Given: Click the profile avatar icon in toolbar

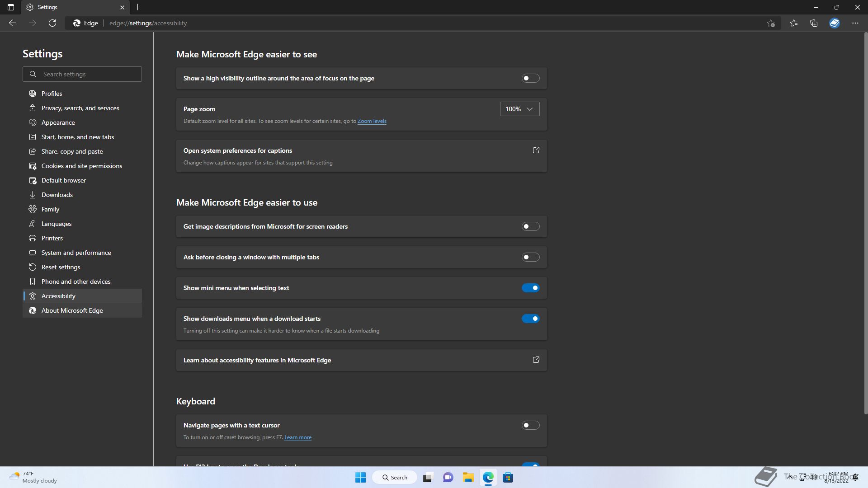Looking at the screenshot, I should (835, 23).
